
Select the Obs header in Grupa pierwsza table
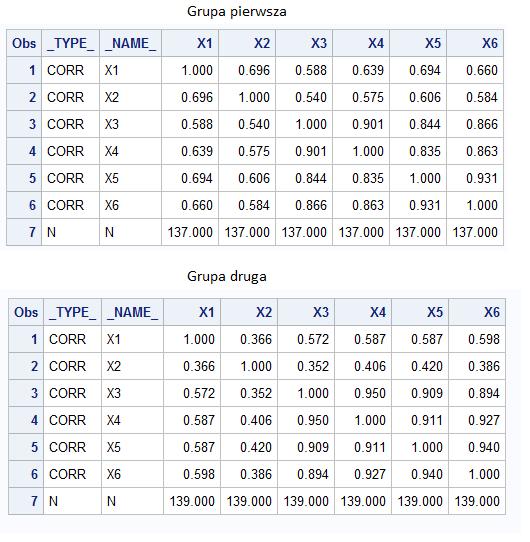[x=24, y=44]
